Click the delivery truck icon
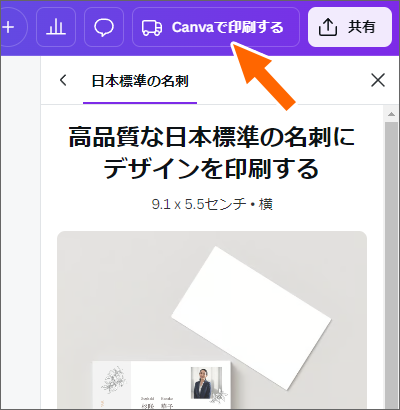The width and height of the screenshot is (400, 410). [152, 27]
